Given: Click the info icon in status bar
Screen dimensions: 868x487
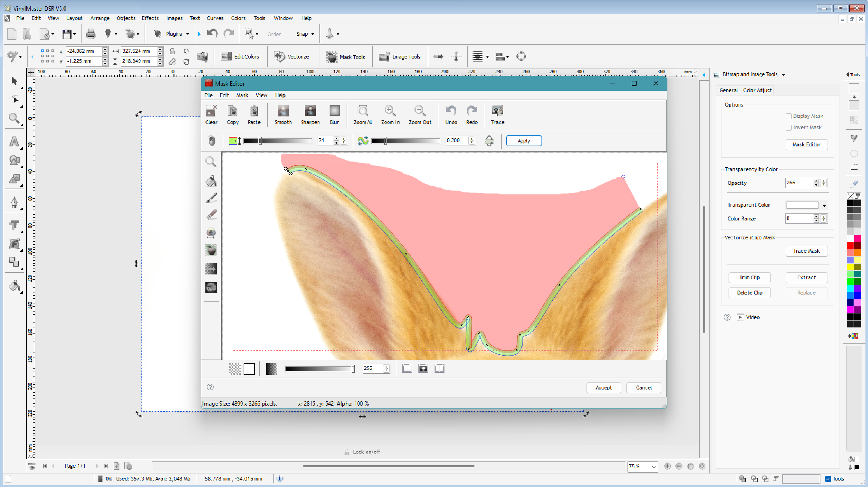Looking at the screenshot, I should coord(280,478).
